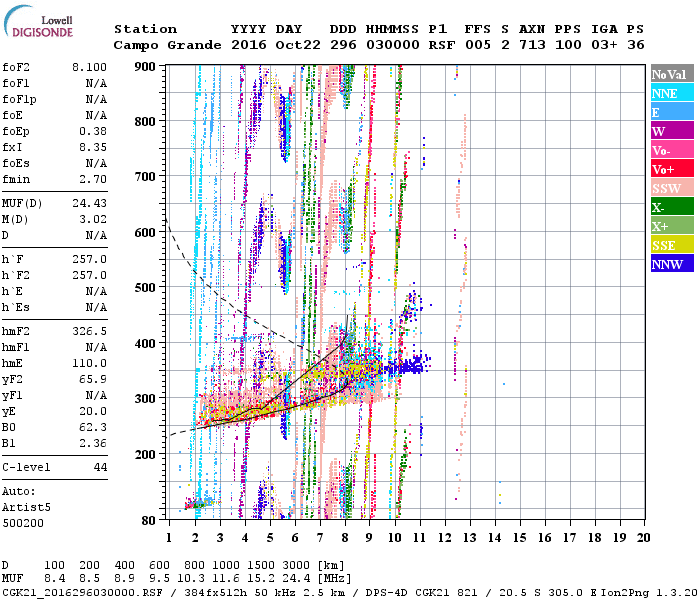Select the SSE yellow legend swatch
Screen dimensions: 700x600
[672, 245]
